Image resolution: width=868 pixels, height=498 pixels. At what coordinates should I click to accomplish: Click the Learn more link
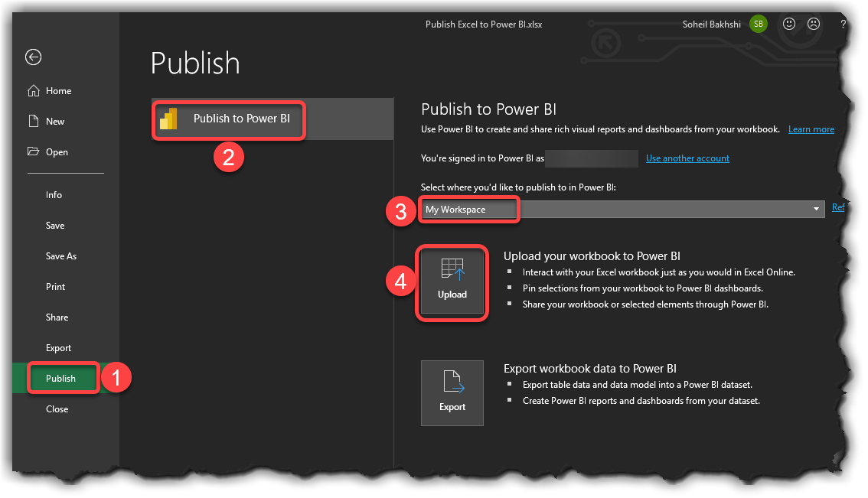point(811,129)
